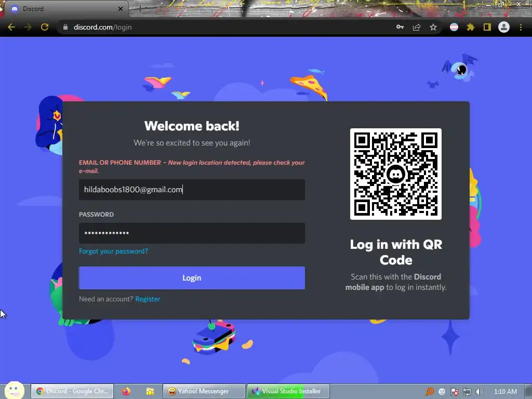The image size is (532, 399).
Task: Click the 1:10 AM system clock
Action: [505, 392]
